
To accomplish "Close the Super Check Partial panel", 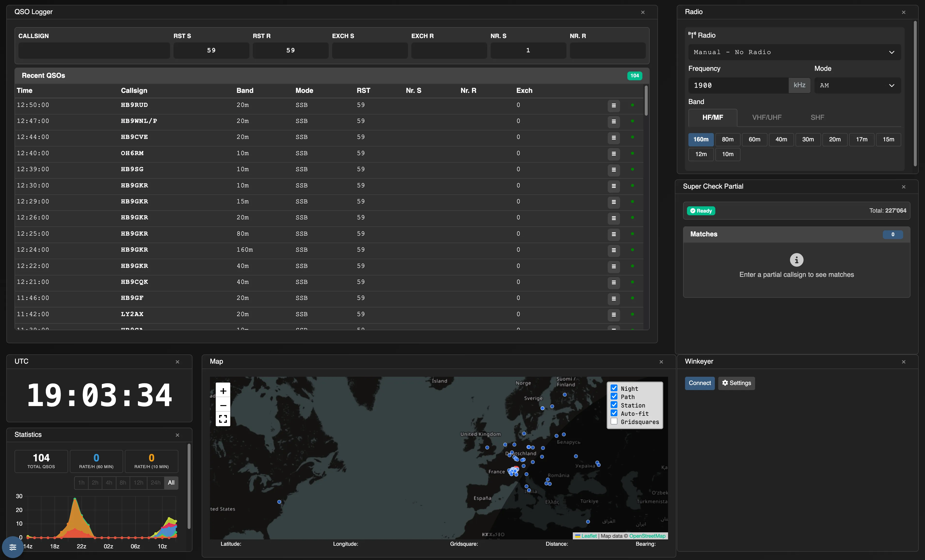I will [x=904, y=187].
